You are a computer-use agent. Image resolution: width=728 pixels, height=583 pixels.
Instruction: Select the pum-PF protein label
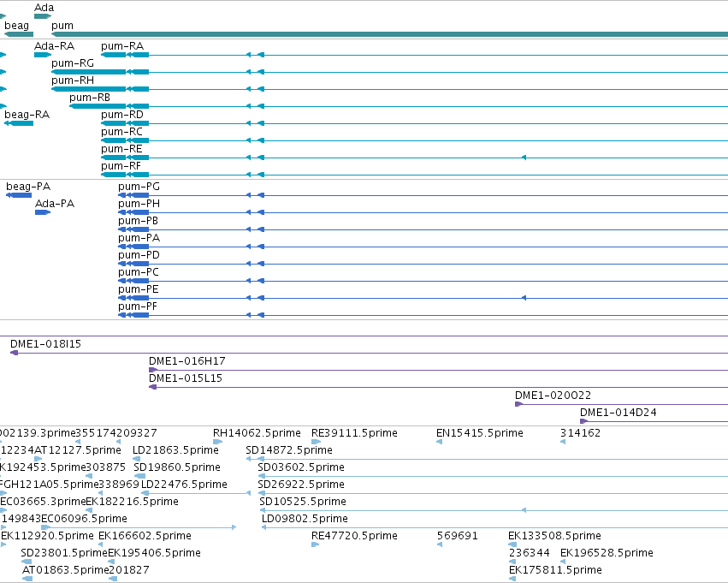click(138, 307)
